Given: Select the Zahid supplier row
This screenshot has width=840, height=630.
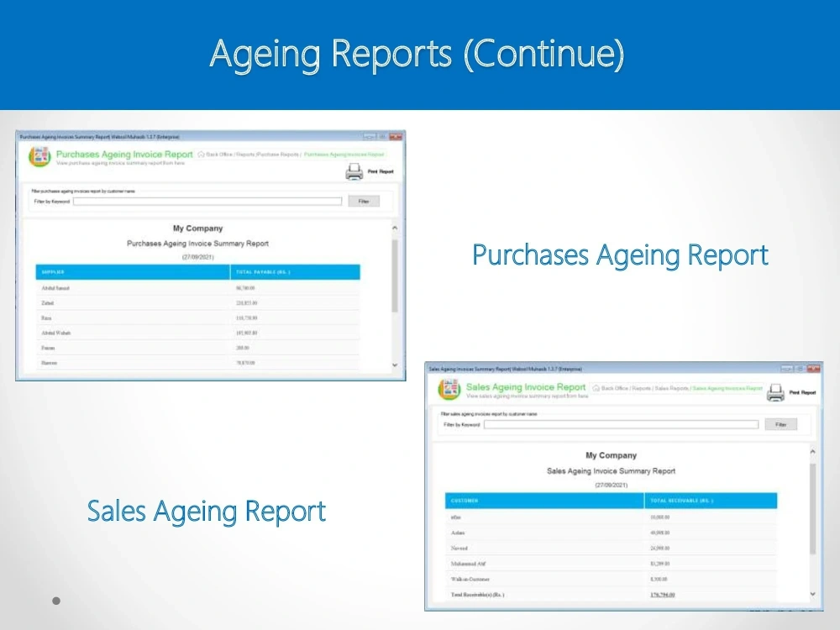Looking at the screenshot, I should [197, 303].
